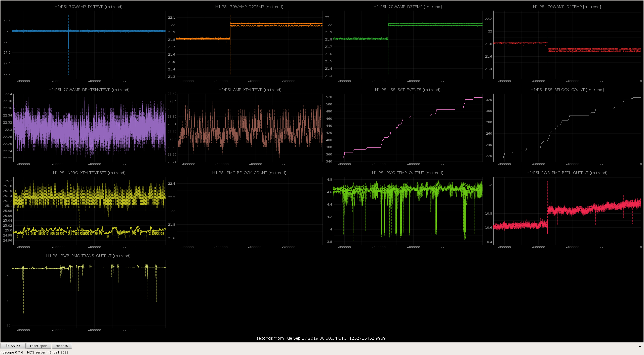Select the H1:PSL-PWR_PMC_TRANS_OUTPUT plot title
This screenshot has height=355, width=644.
(88, 256)
